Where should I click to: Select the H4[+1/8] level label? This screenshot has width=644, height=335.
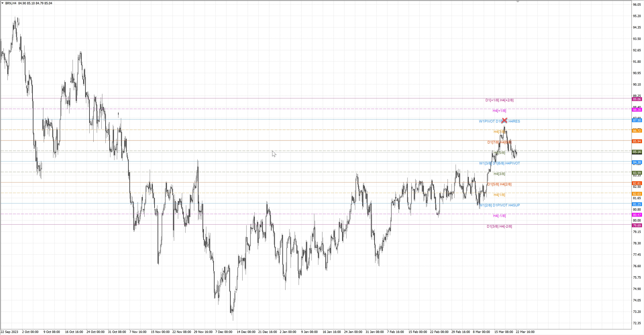pos(499,111)
